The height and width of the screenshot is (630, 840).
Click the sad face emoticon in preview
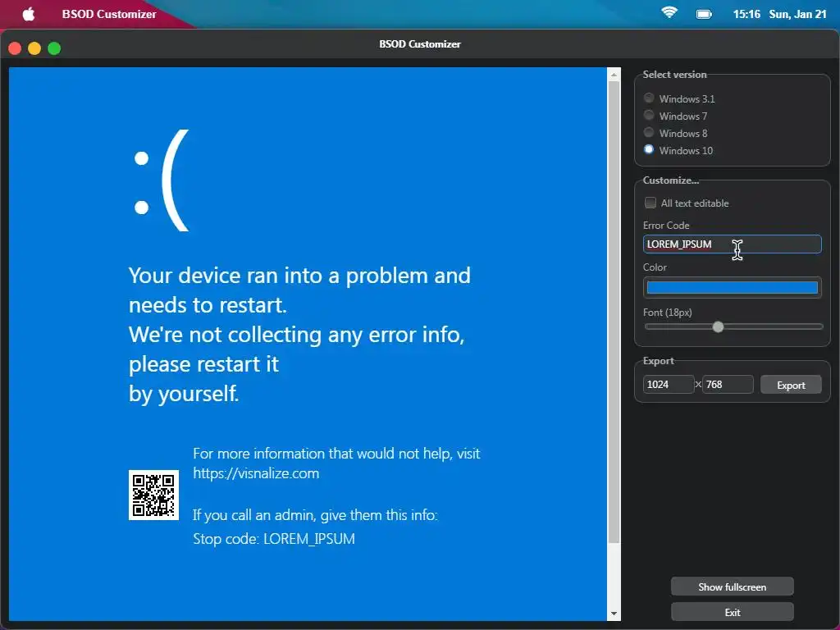pos(162,180)
